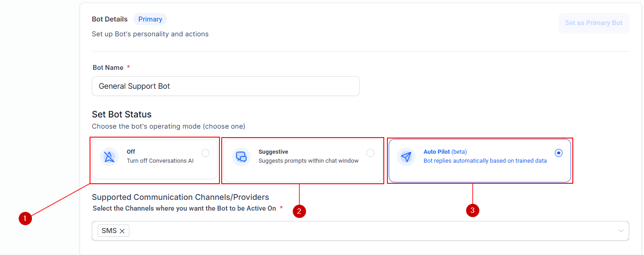The width and height of the screenshot is (644, 255).
Task: Click the "Auto Pilot (beta)" title text
Action: pos(445,152)
